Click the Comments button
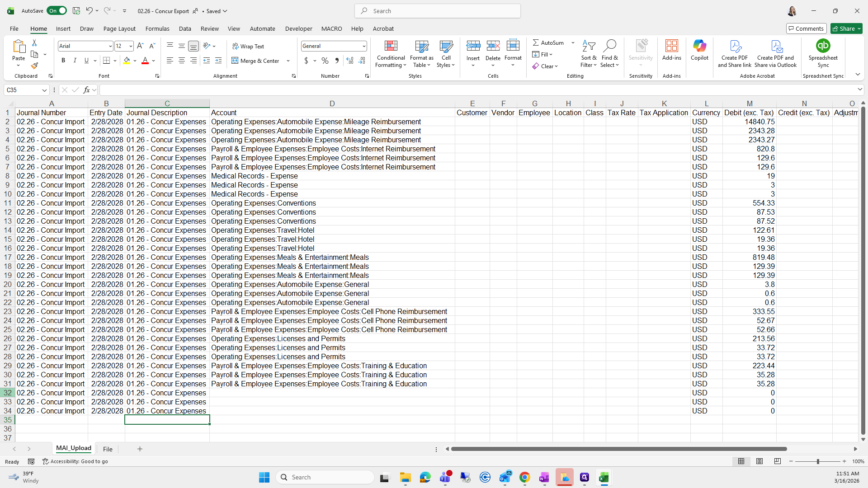This screenshot has width=868, height=488. point(806,28)
